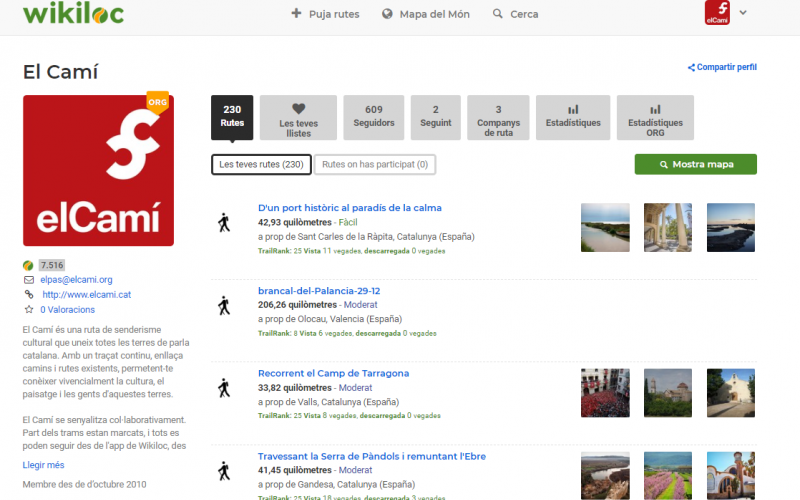Open arched building photo of Serra de Pàndols route
The height and width of the screenshot is (500, 800).
click(731, 476)
